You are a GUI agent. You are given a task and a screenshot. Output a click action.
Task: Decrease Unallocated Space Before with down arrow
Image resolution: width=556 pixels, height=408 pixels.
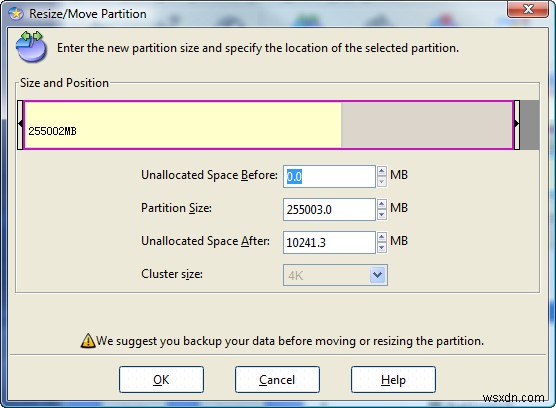(382, 181)
